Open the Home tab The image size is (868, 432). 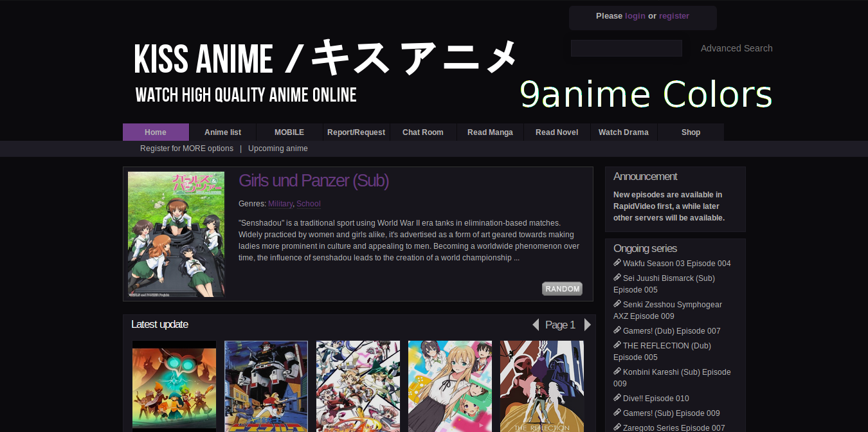[156, 132]
